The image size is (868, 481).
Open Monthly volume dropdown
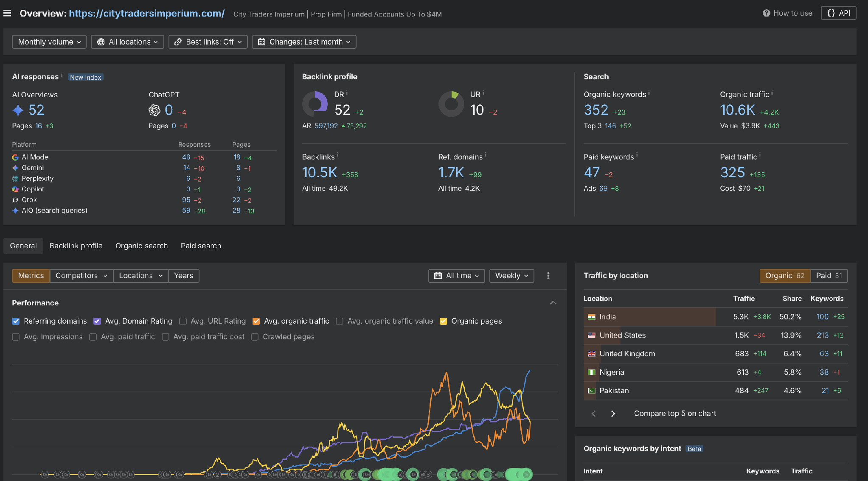(x=49, y=42)
